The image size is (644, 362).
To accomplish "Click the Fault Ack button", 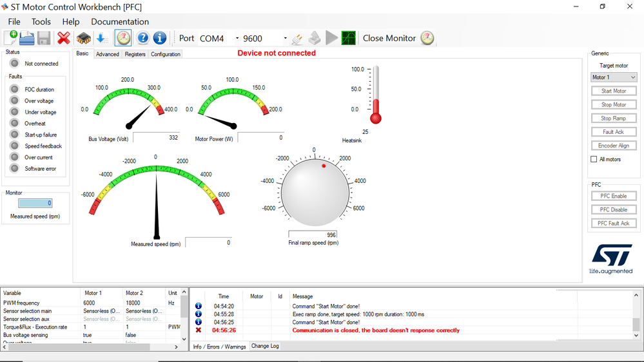I will pos(614,132).
